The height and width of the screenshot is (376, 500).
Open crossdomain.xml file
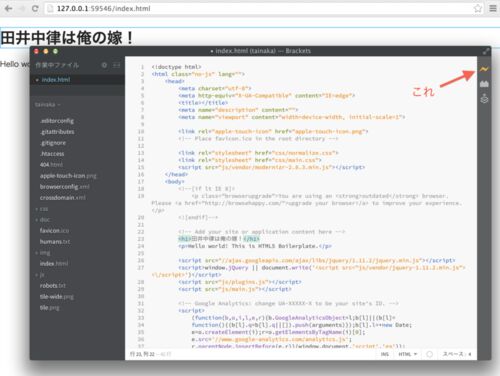coord(63,198)
